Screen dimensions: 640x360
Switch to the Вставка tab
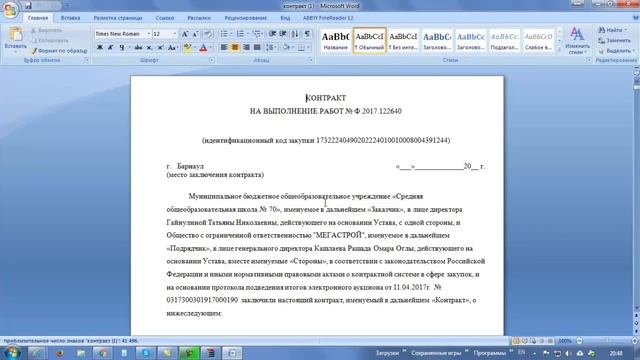[x=70, y=18]
